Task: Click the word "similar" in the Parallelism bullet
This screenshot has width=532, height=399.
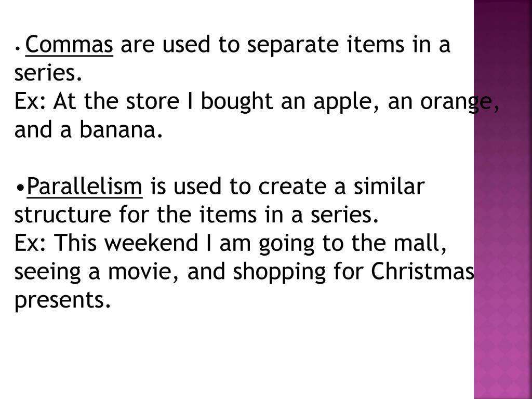Action: pos(389,186)
